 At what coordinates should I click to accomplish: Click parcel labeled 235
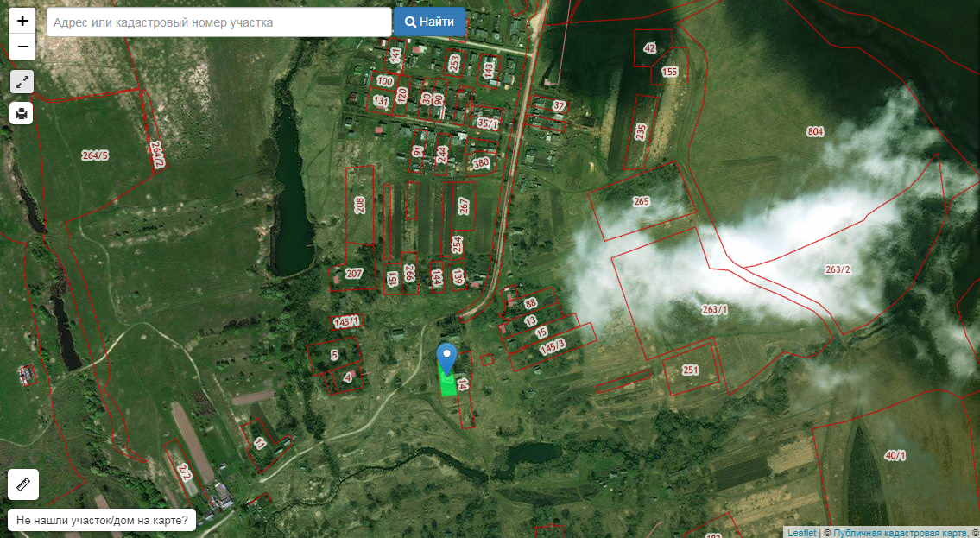click(x=641, y=131)
